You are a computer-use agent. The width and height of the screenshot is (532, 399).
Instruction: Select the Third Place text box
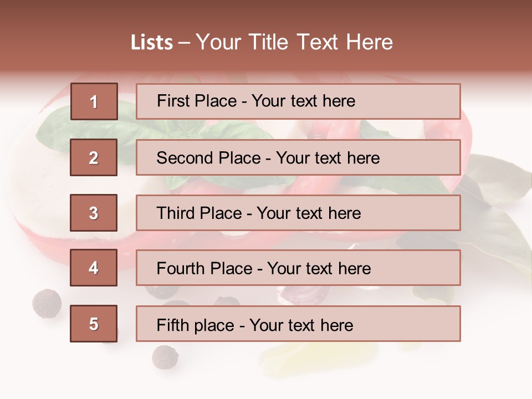[298, 213]
